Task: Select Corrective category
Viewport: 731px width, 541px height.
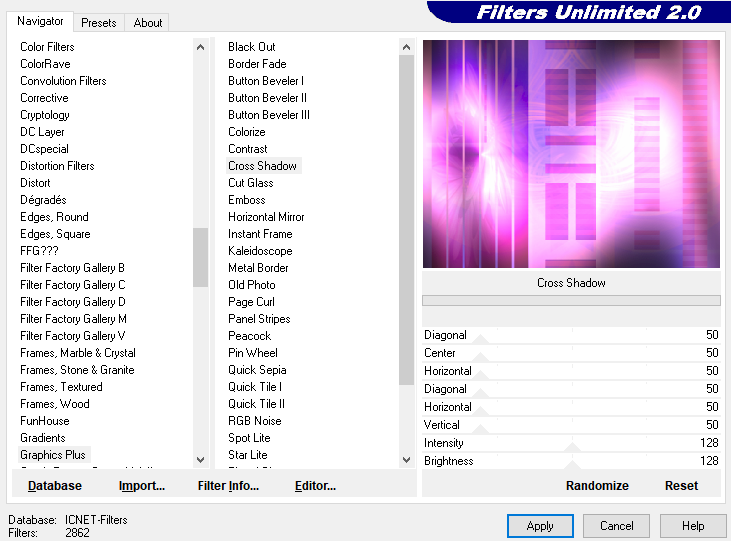Action: tap(44, 98)
